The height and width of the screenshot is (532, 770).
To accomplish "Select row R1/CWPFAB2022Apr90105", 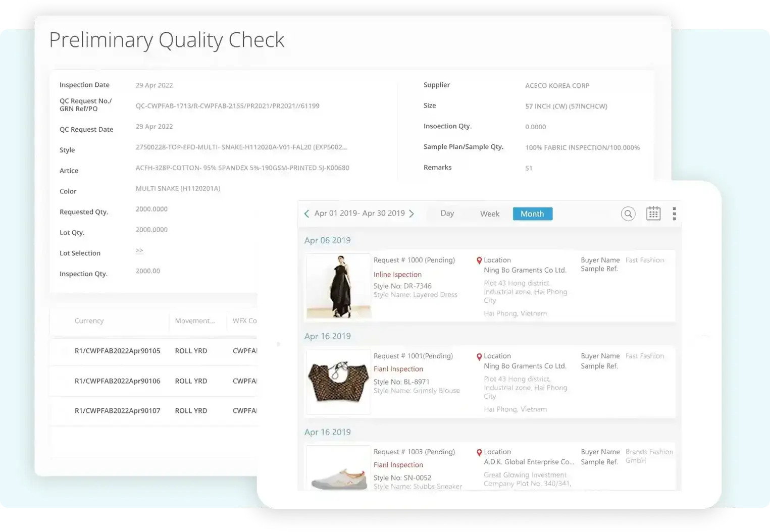I will 118,350.
